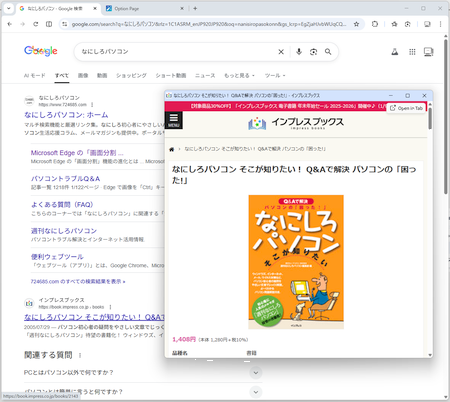Open site information icon in address bar
This screenshot has height=402, width=450.
(65, 24)
